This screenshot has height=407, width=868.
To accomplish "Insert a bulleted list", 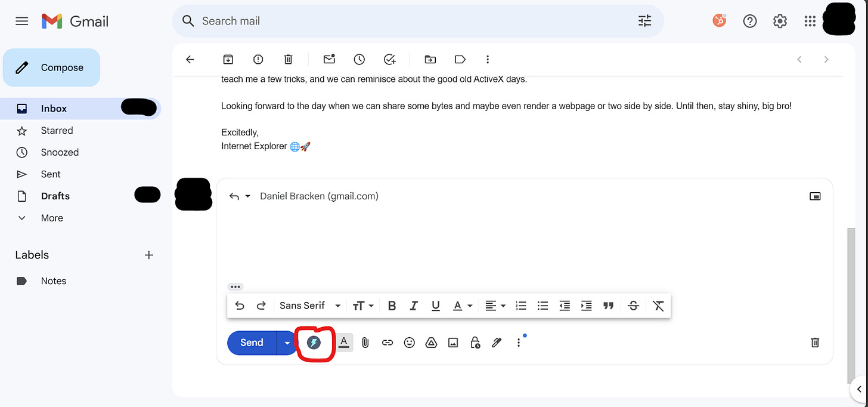I will pos(542,306).
